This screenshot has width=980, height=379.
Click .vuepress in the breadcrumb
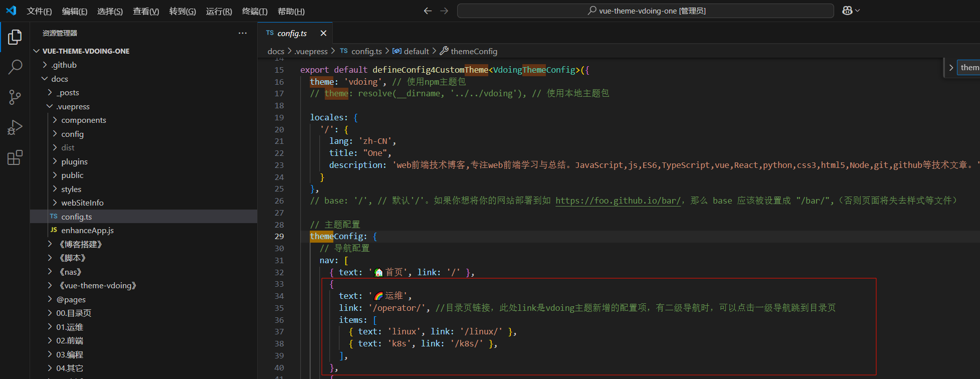point(311,51)
